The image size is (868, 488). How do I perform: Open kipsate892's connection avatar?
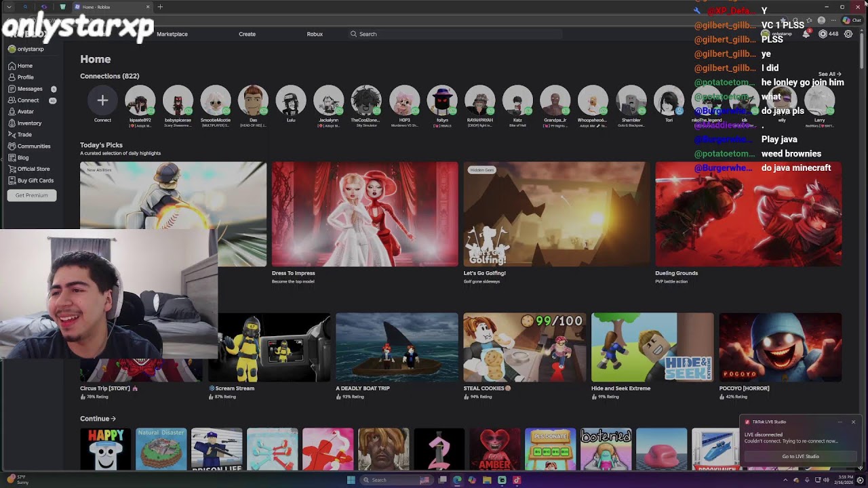pos(140,101)
